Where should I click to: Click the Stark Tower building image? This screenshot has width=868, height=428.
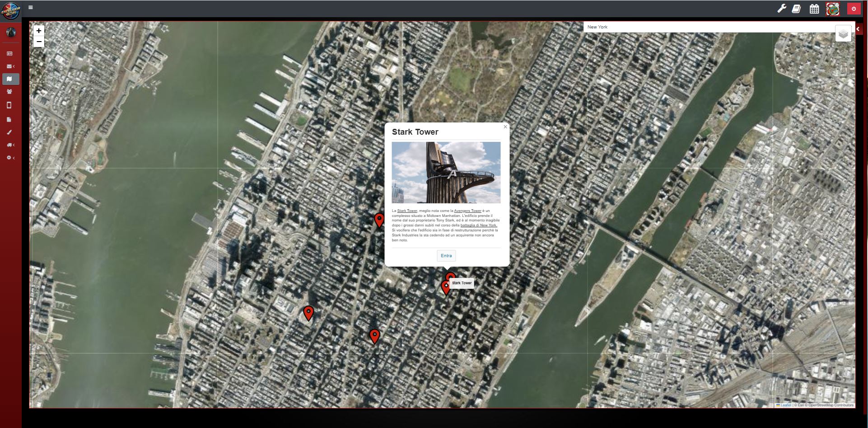pyautogui.click(x=446, y=173)
